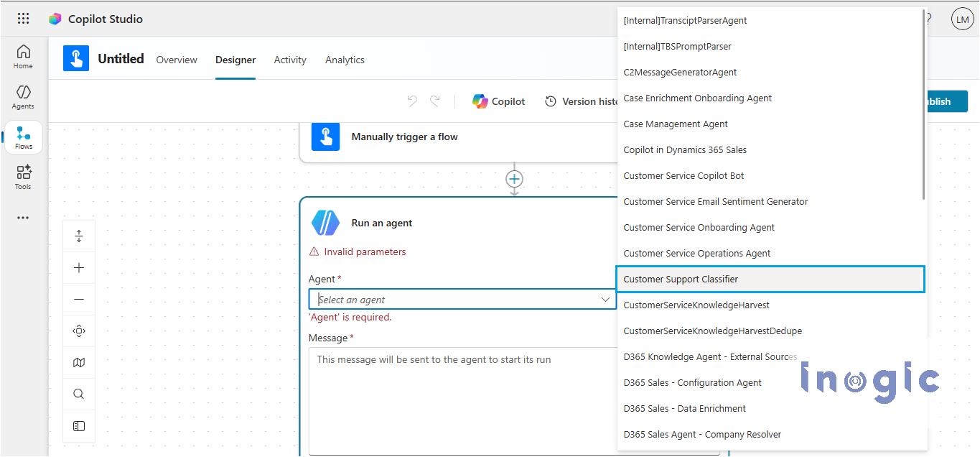
Task: Zoom out with the minus canvas button
Action: [x=79, y=300]
